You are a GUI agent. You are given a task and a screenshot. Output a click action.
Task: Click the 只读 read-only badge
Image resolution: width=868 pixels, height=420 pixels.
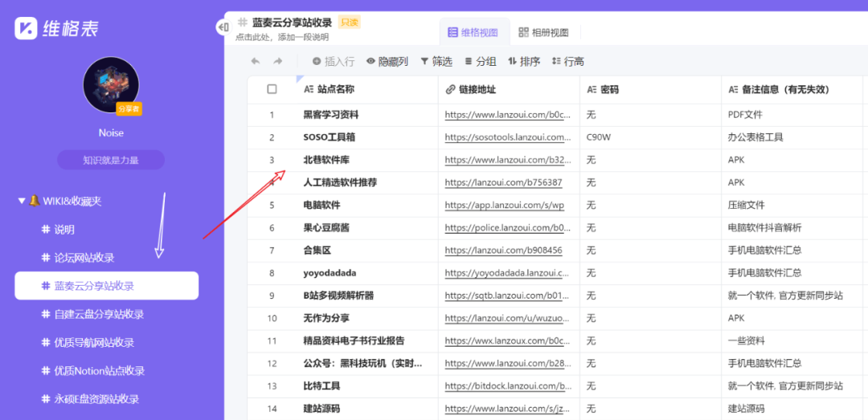click(350, 22)
